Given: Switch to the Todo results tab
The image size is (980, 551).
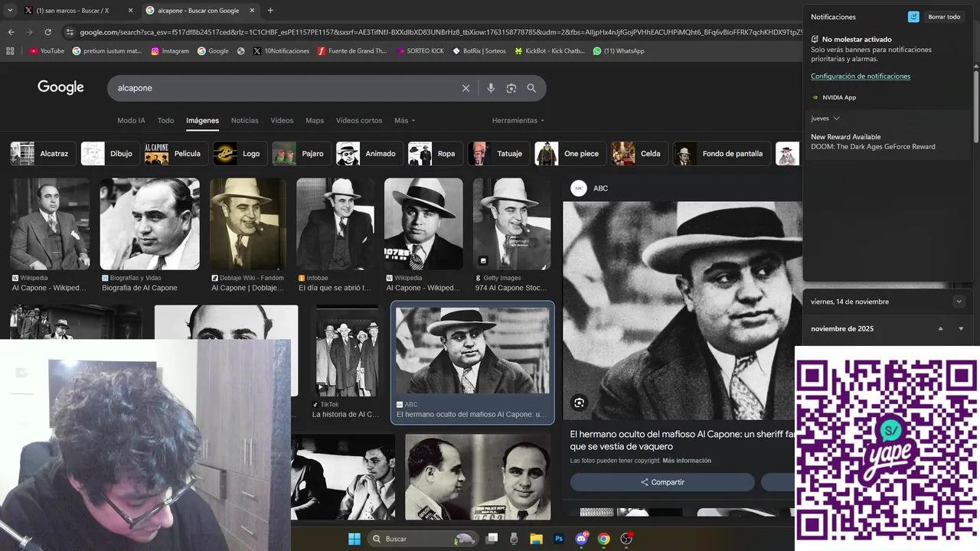Looking at the screenshot, I should pyautogui.click(x=166, y=121).
